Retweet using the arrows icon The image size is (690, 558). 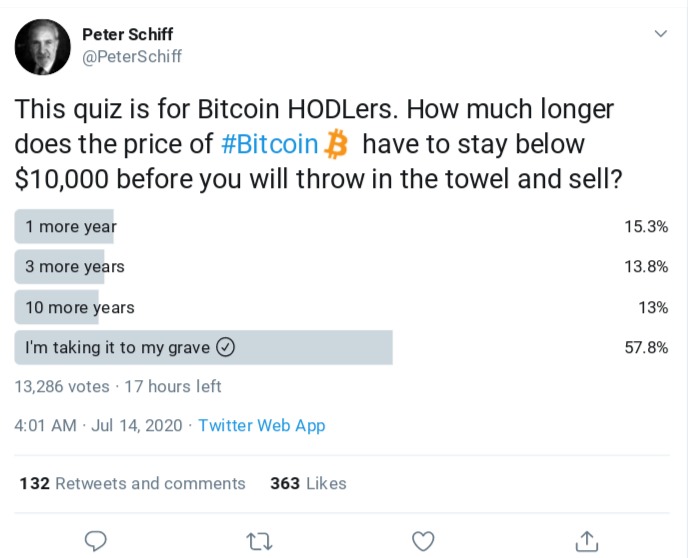tap(259, 540)
